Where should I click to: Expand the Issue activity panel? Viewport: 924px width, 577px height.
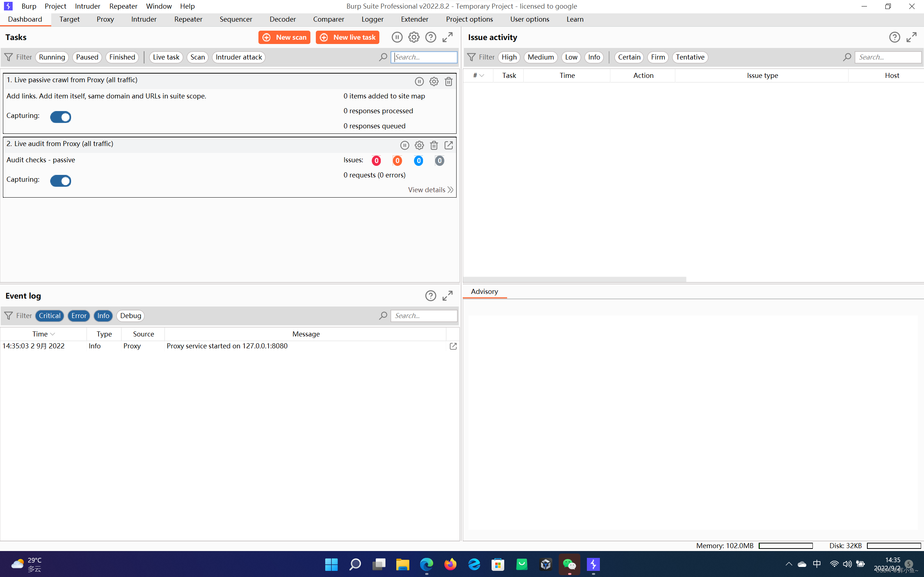click(x=911, y=37)
